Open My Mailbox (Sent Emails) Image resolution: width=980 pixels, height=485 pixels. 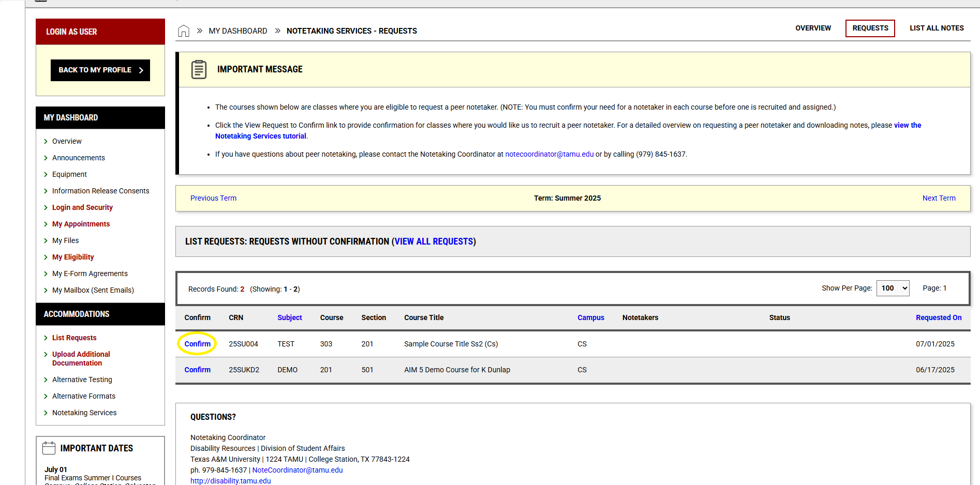(x=93, y=290)
